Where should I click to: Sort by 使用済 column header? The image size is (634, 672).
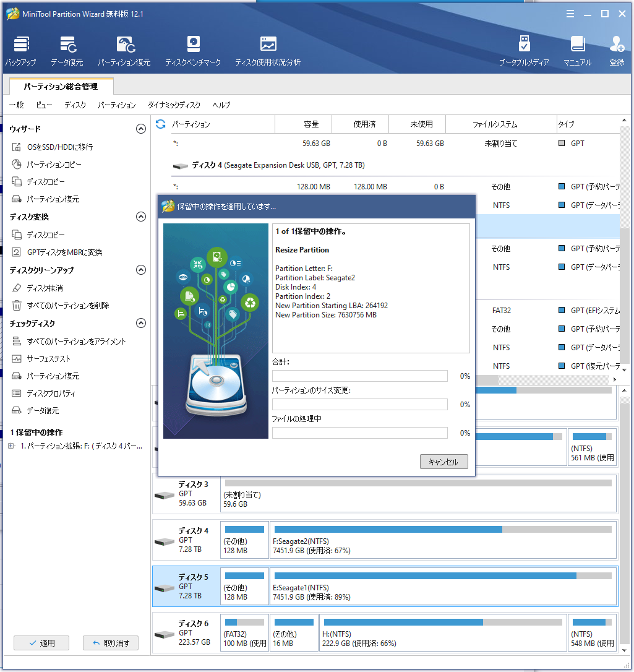pos(360,124)
